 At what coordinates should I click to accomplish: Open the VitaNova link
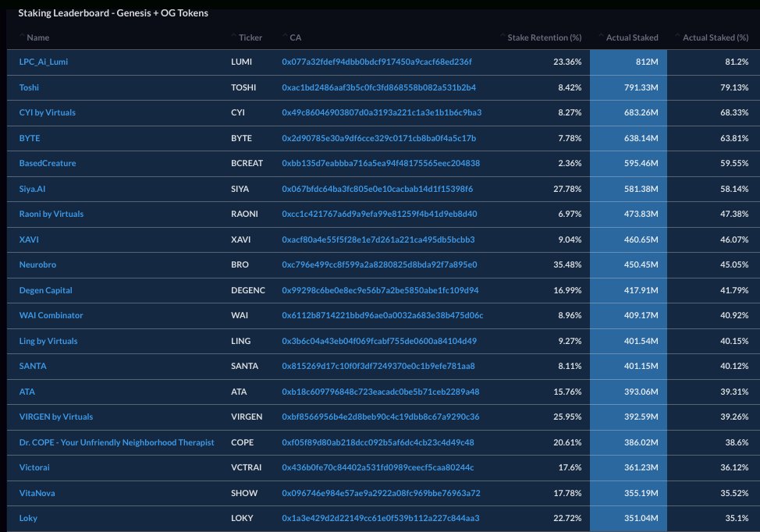(37, 493)
